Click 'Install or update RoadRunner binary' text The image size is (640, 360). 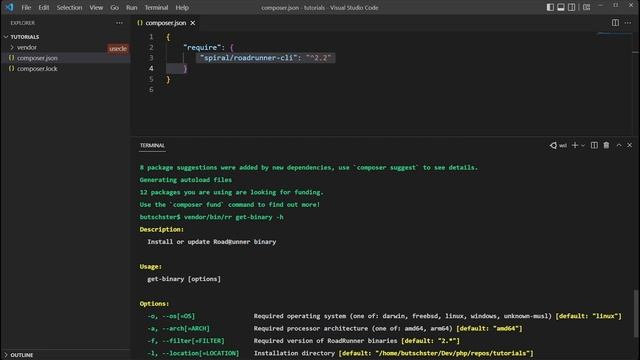click(x=211, y=242)
